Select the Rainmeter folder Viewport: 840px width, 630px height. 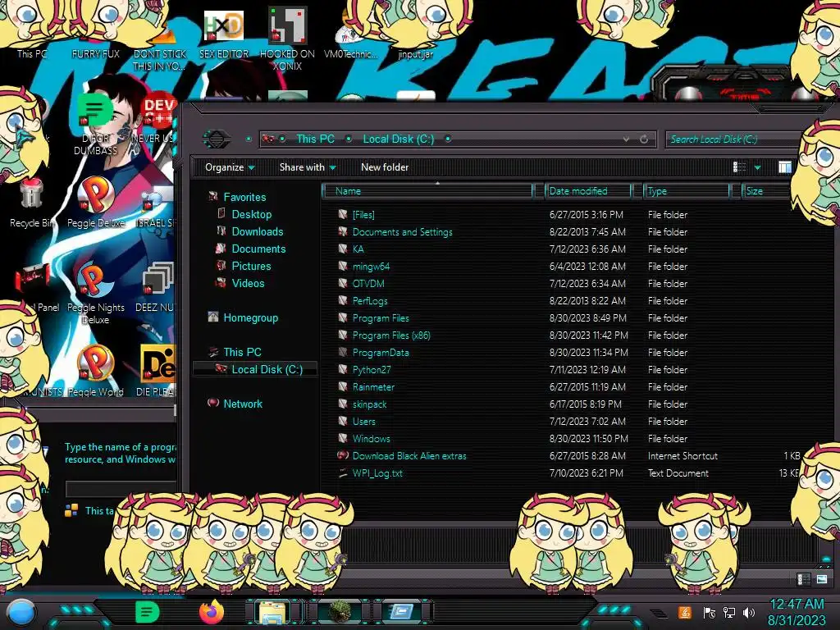[373, 387]
